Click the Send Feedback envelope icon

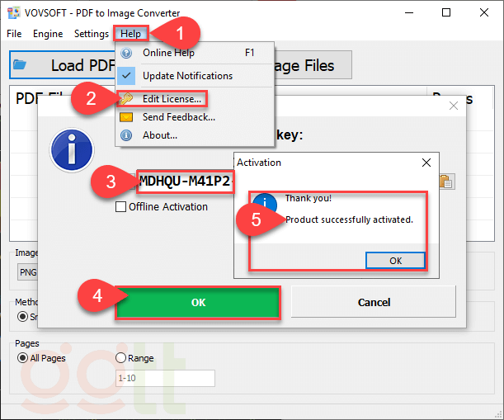[126, 117]
